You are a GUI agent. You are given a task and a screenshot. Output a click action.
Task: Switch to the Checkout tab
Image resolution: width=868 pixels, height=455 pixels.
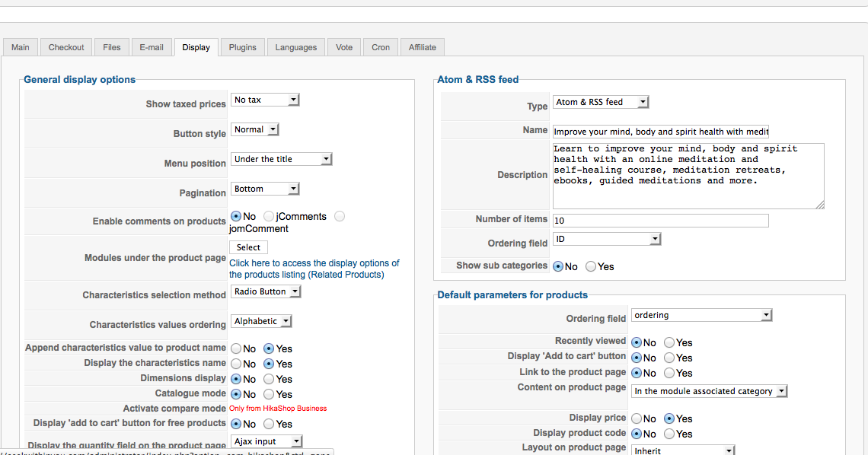click(66, 47)
